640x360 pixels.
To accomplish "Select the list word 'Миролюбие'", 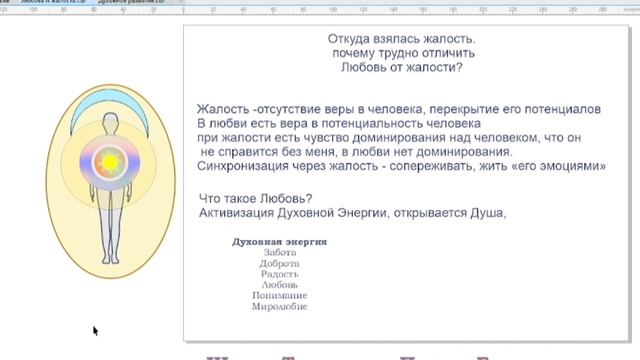I will 280,307.
